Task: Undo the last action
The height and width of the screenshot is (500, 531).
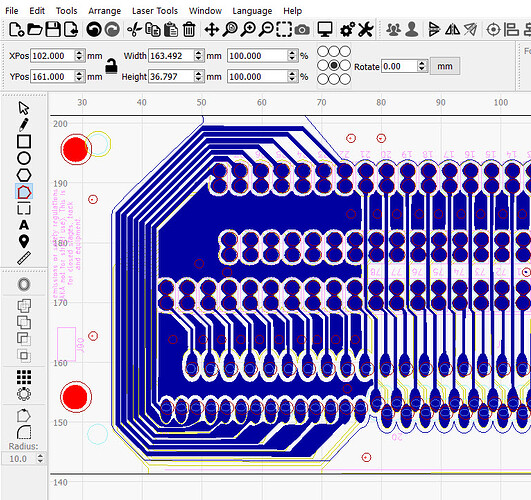Action: click(94, 29)
